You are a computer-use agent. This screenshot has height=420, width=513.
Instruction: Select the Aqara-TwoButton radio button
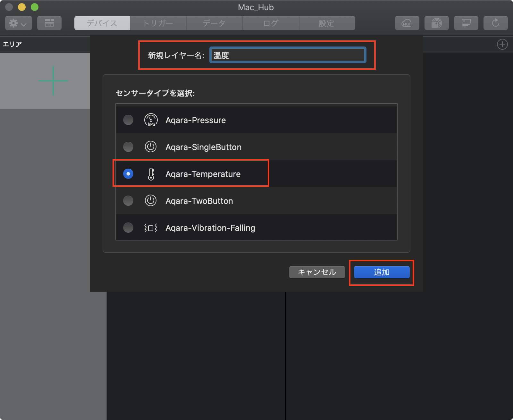(x=128, y=201)
